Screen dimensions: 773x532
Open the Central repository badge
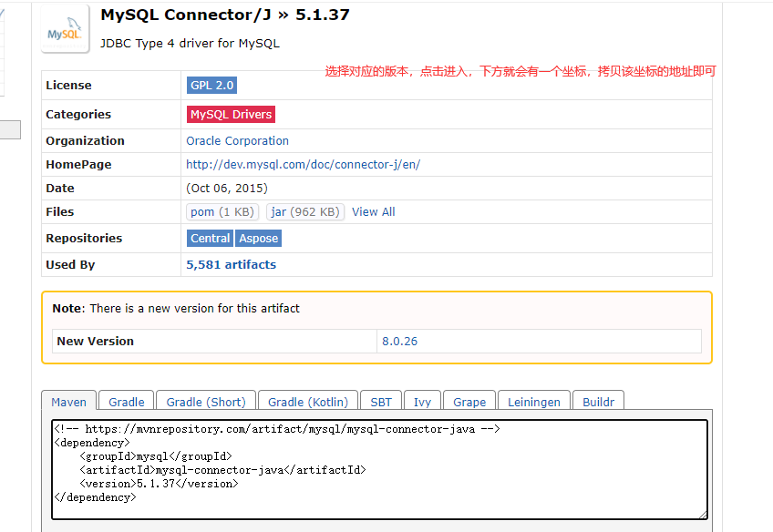coord(210,239)
